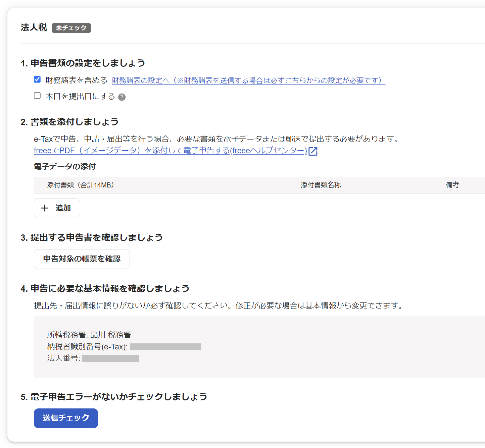Click the 所轄税務署: 品川 税務署 text
The height and width of the screenshot is (448, 485).
click(x=89, y=335)
